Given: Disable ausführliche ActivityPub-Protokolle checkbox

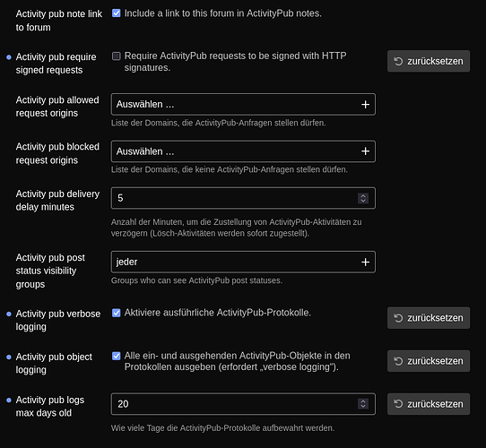Looking at the screenshot, I should pos(117,313).
